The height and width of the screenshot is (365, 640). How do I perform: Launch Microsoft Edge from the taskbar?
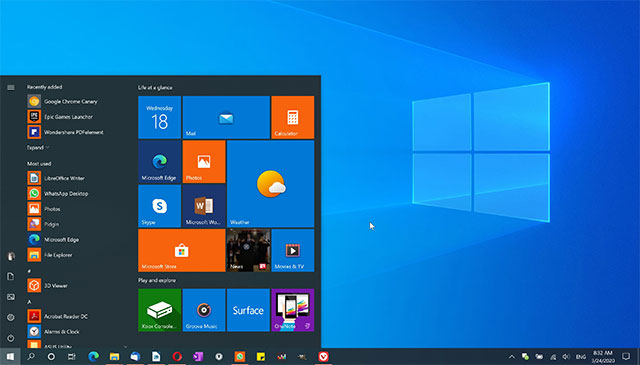tap(93, 356)
